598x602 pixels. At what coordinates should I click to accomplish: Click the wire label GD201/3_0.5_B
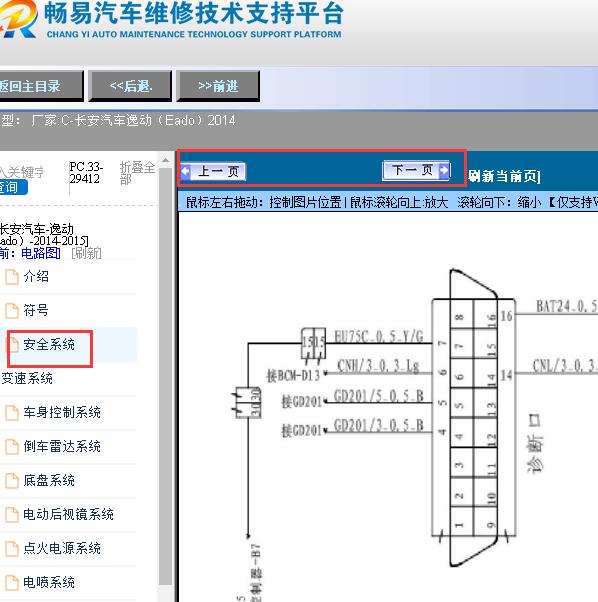click(x=379, y=425)
